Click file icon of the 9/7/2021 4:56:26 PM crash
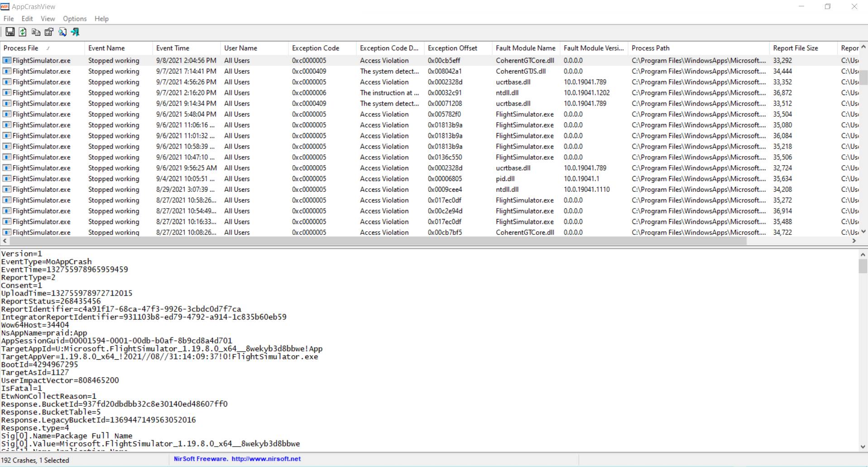 [7, 82]
